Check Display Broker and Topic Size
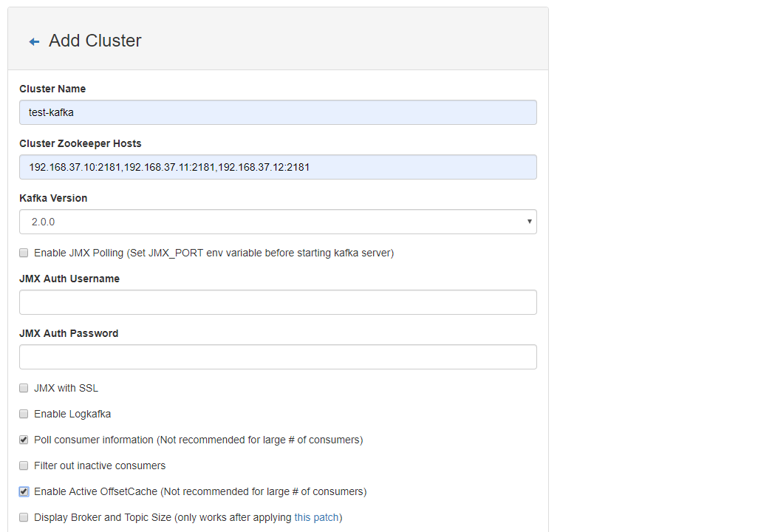 pos(24,517)
